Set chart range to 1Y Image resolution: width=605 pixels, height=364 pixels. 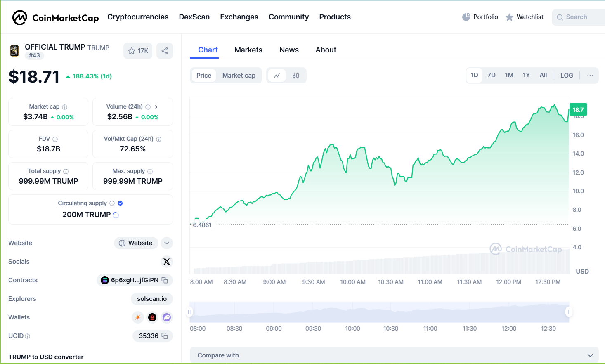click(526, 75)
